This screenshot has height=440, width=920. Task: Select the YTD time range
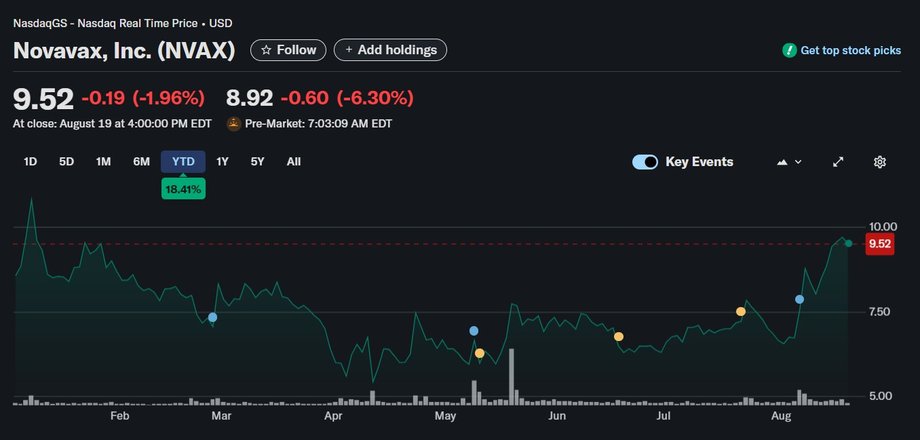pyautogui.click(x=183, y=162)
